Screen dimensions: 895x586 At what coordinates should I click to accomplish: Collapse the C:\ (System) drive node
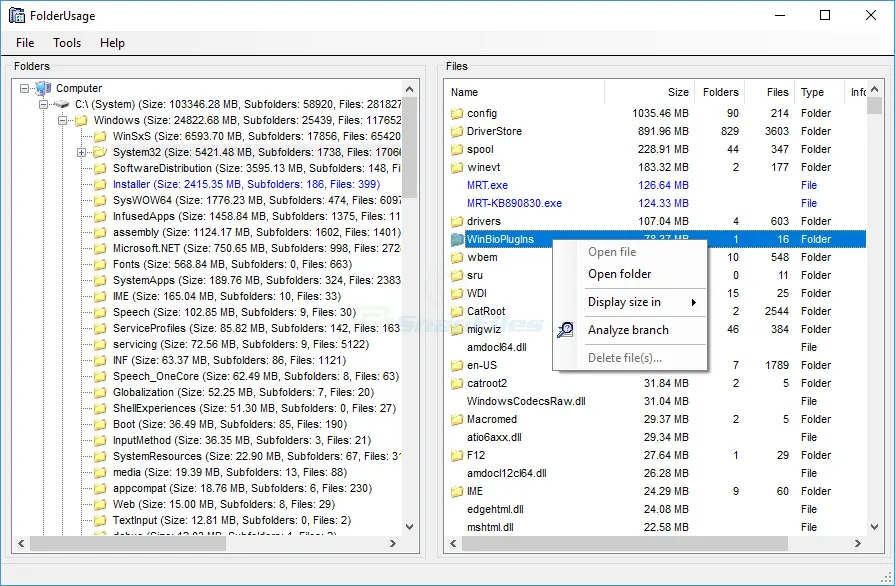click(x=43, y=104)
